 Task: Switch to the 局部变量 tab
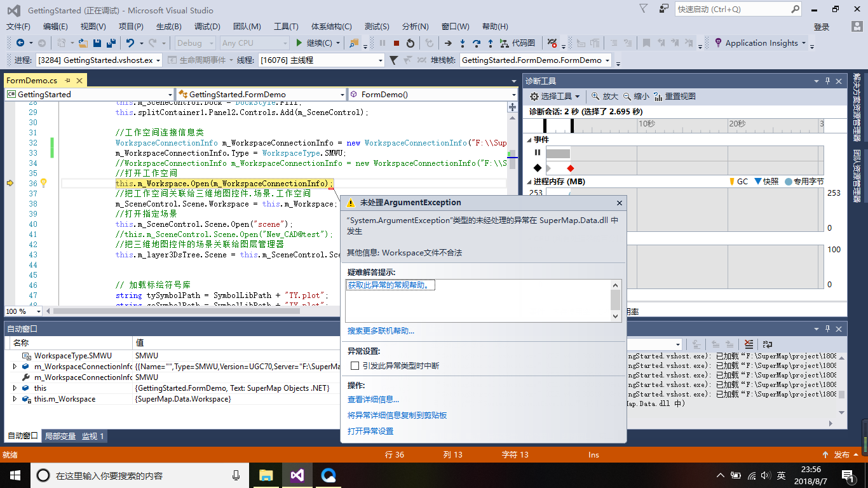(60, 437)
